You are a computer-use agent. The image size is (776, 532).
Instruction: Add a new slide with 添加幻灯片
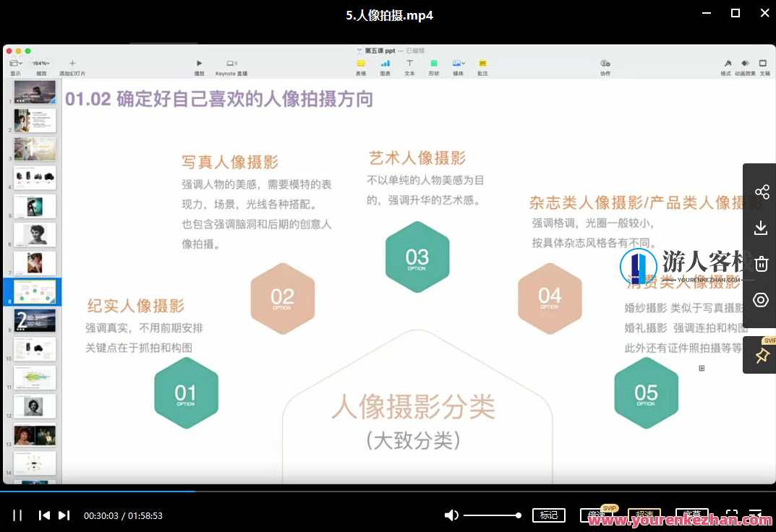tap(72, 62)
